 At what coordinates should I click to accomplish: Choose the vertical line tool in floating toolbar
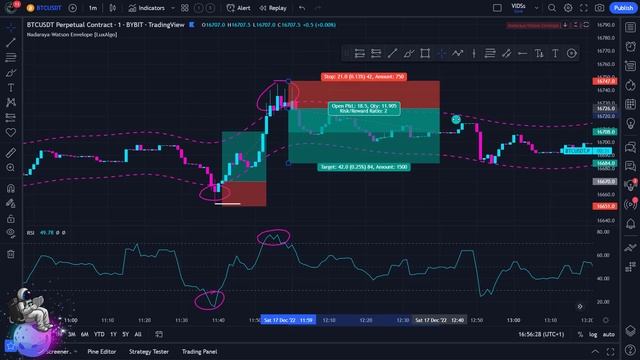point(474,53)
